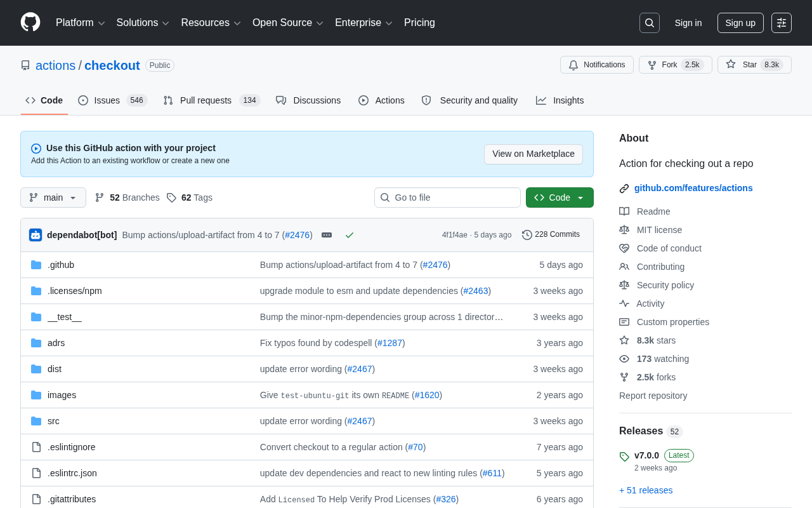Viewport: 812px width, 508px height.
Task: Open the __test__ folder name
Action: pyautogui.click(x=65, y=317)
